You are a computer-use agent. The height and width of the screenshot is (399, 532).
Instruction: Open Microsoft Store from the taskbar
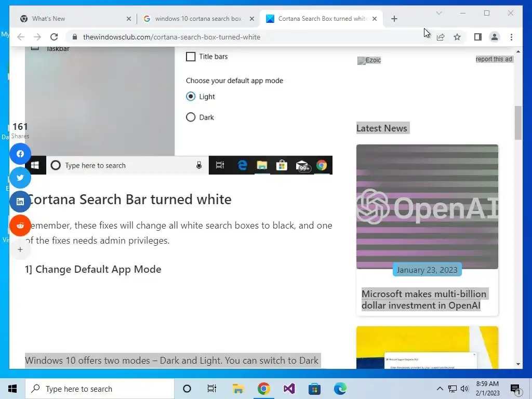314,389
